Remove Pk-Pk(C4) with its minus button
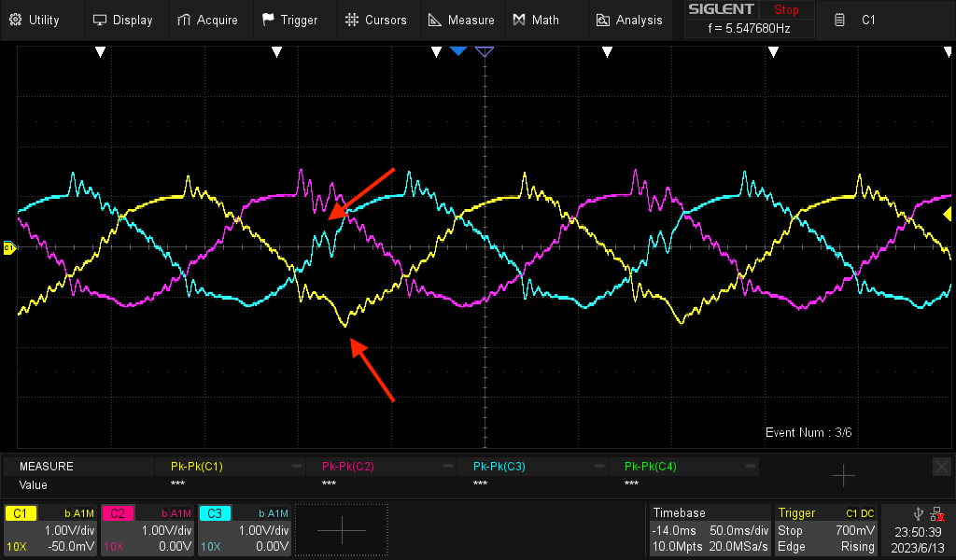The width and height of the screenshot is (956, 560). (751, 466)
